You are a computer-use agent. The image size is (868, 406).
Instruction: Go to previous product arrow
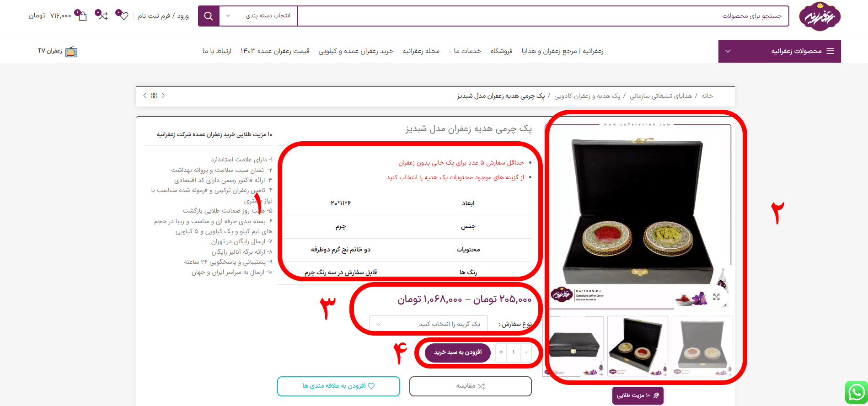click(x=163, y=96)
